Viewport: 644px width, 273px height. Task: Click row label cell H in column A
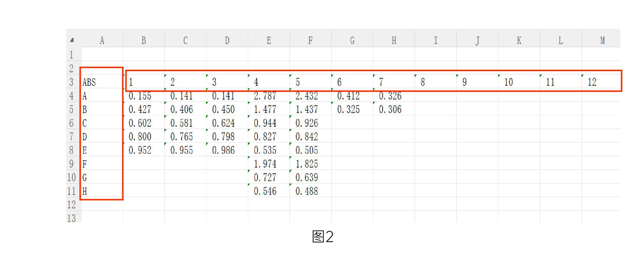coord(102,190)
